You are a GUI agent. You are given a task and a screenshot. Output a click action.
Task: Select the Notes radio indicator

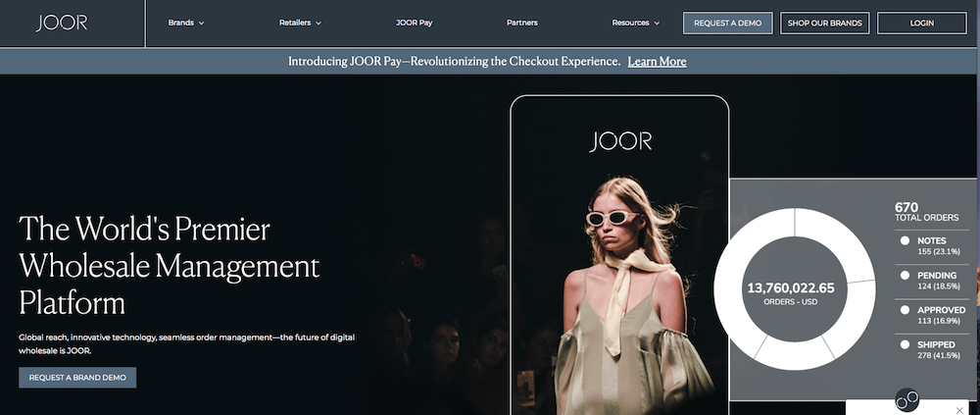click(x=905, y=240)
